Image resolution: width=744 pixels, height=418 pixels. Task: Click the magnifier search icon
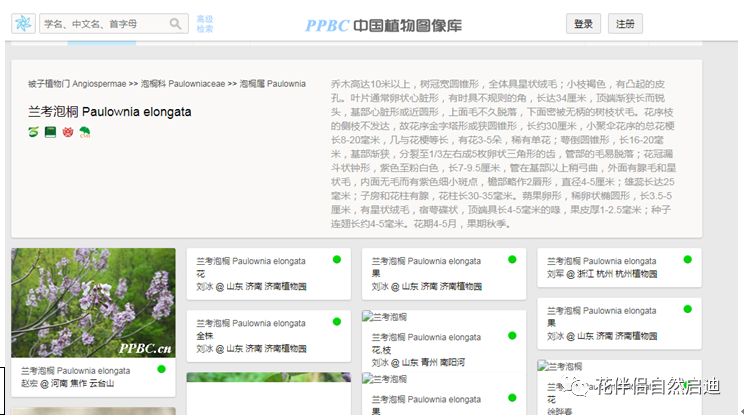point(176,24)
